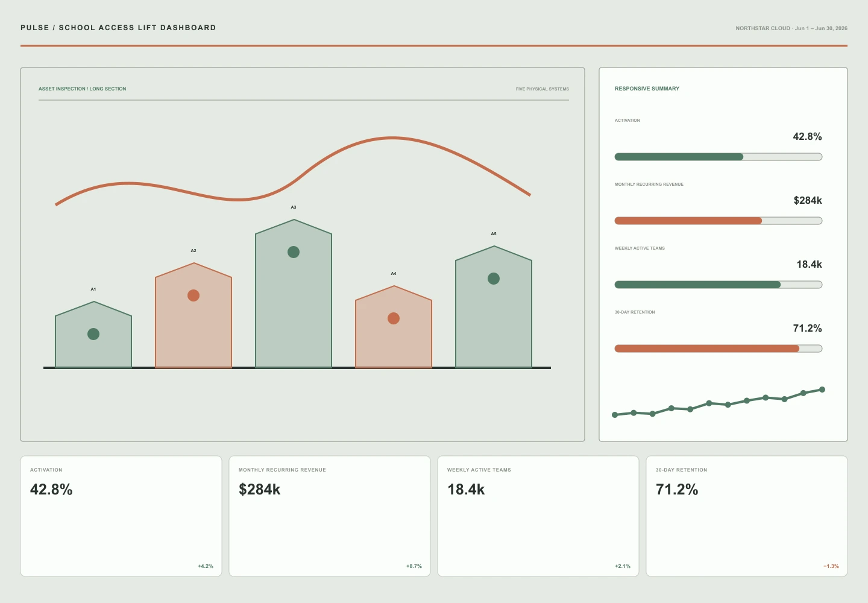Select the Activation progress bar in summary
Screen dimensions: 868x603
point(719,157)
